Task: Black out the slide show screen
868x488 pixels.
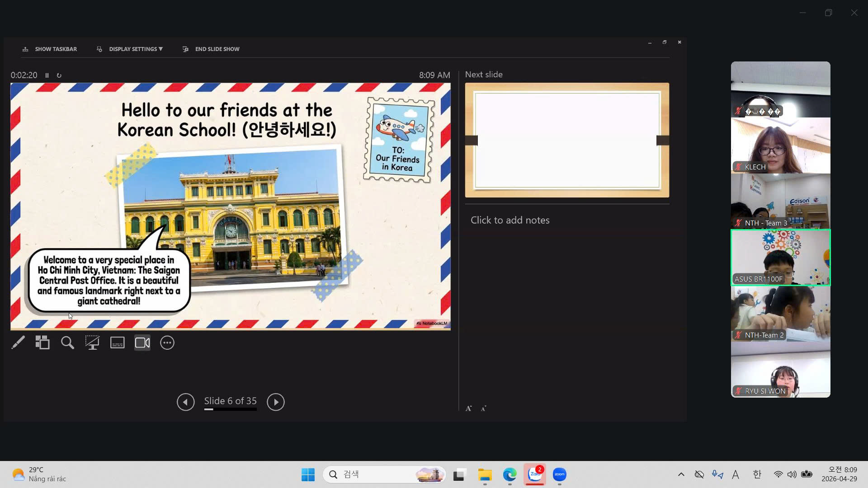Action: tap(92, 343)
